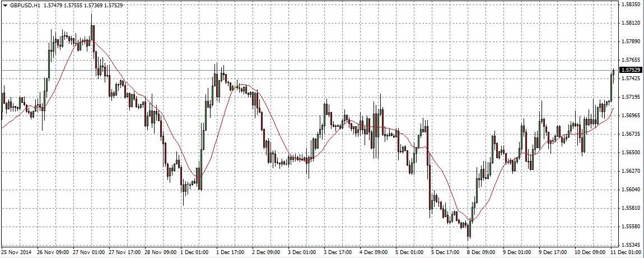
Task: Click the 1.57195 price scale label
Action: (630, 97)
